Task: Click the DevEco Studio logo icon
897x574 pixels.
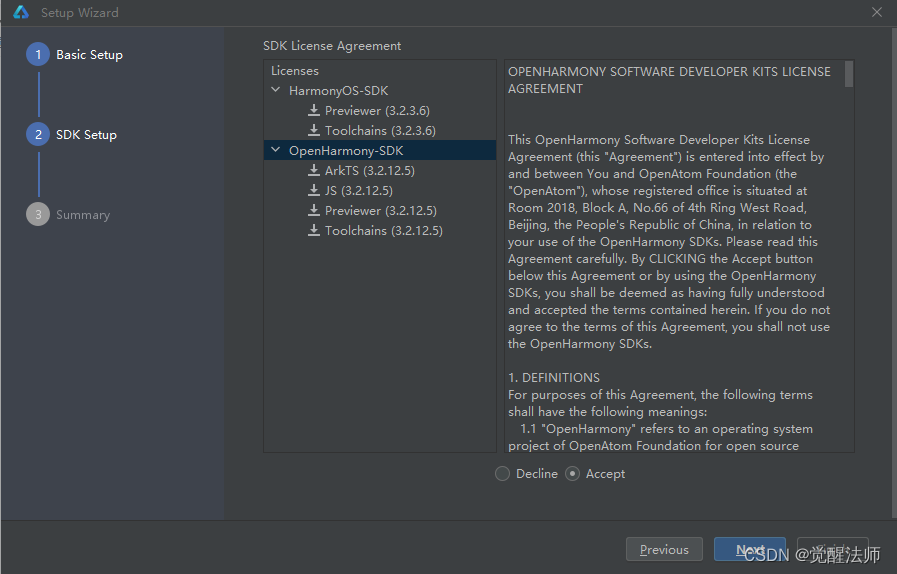Action: click(21, 12)
